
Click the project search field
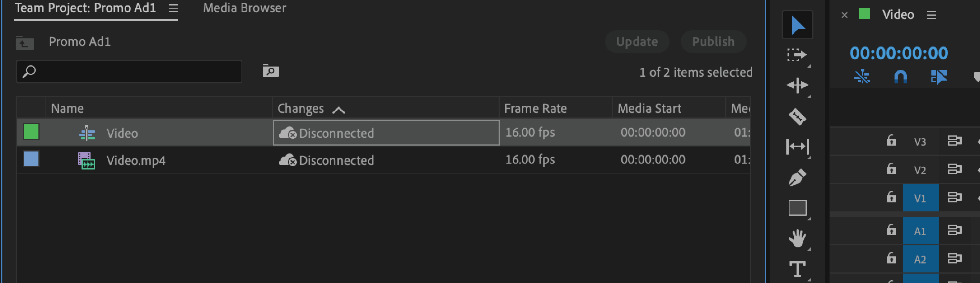pyautogui.click(x=133, y=72)
